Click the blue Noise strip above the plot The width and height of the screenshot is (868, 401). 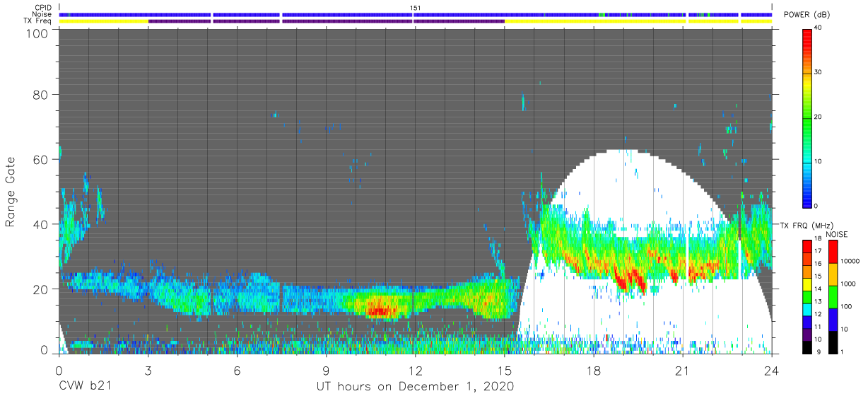[416, 14]
